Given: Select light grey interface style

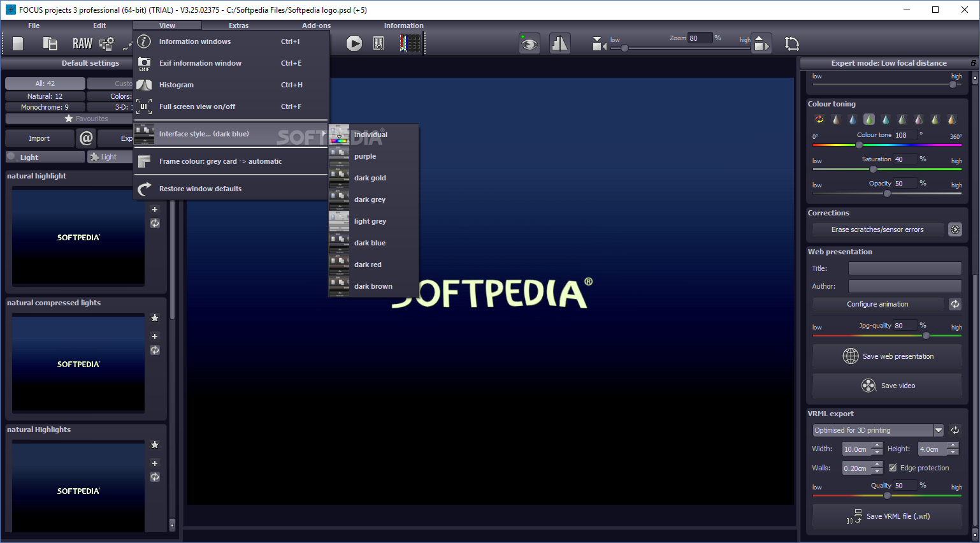Looking at the screenshot, I should [373, 221].
